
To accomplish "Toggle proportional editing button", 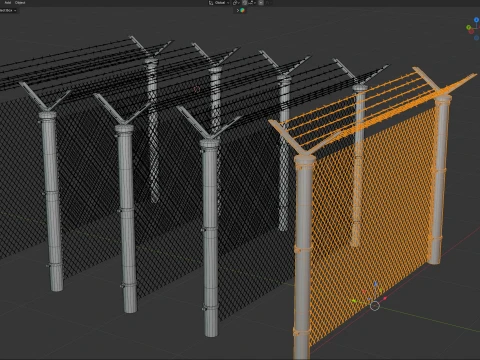I will tap(261, 3).
